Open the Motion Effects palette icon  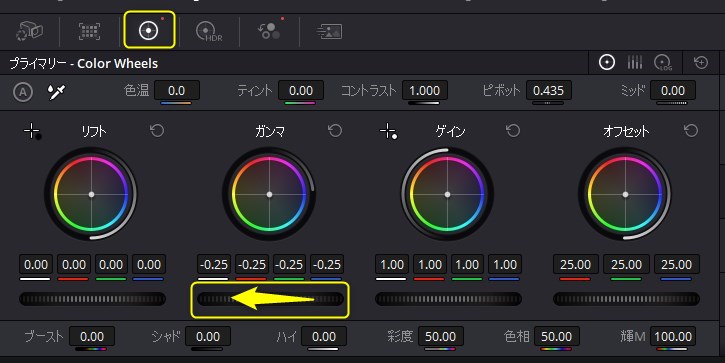(x=329, y=31)
